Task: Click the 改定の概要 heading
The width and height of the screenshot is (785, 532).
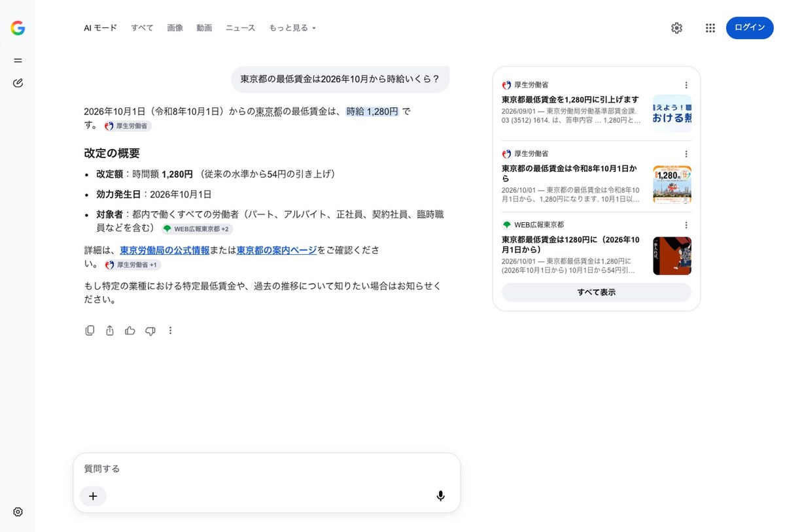Action: pos(112,153)
